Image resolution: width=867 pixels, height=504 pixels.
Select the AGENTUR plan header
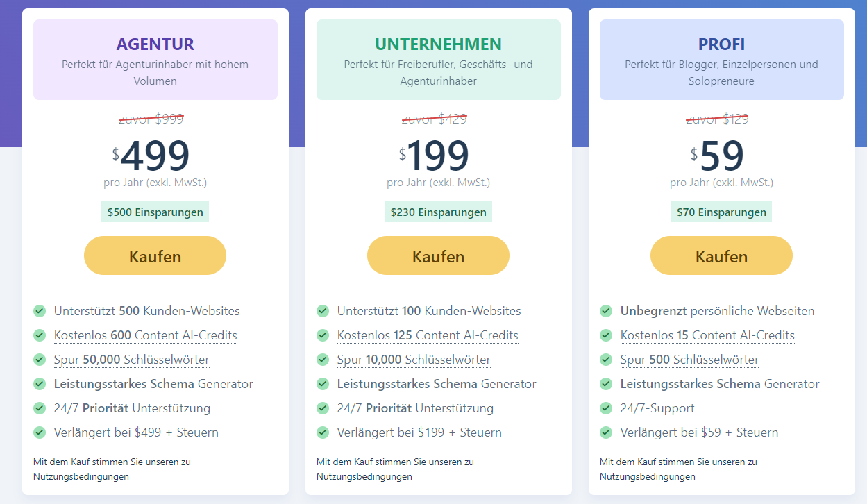(x=154, y=43)
